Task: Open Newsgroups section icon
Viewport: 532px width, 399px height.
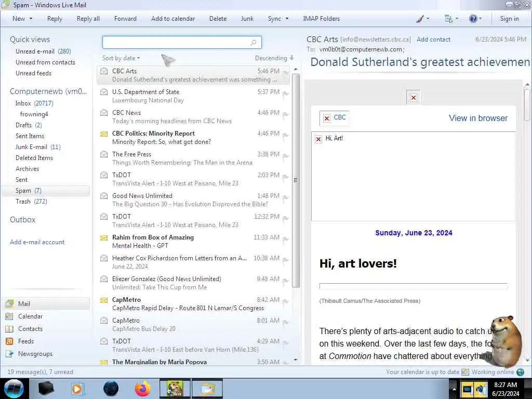Action: point(9,354)
